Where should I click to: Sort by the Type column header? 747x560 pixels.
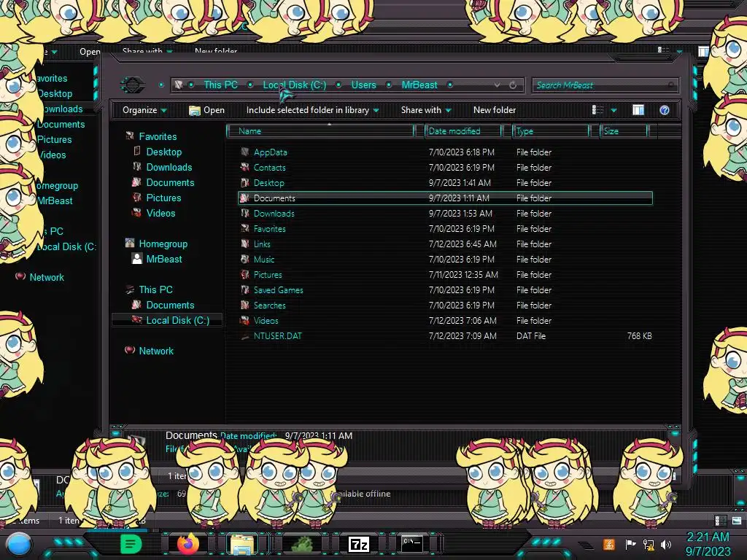pyautogui.click(x=551, y=131)
